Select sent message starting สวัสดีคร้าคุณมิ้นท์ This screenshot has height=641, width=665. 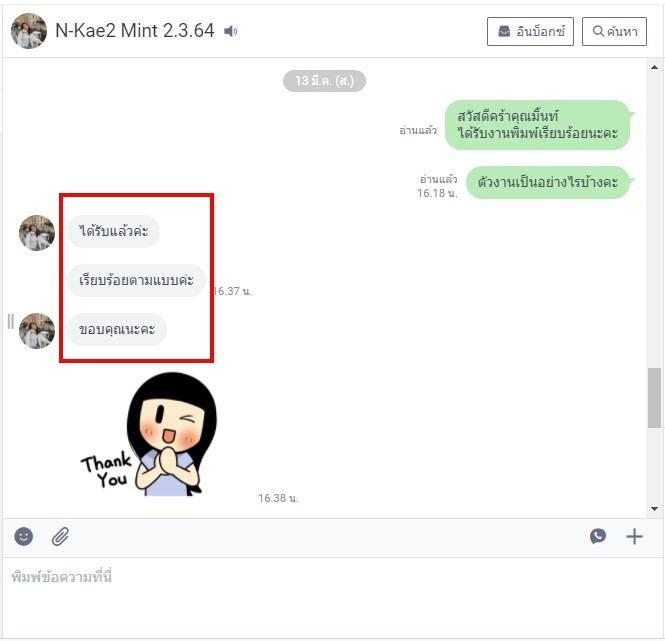[x=537, y=125]
